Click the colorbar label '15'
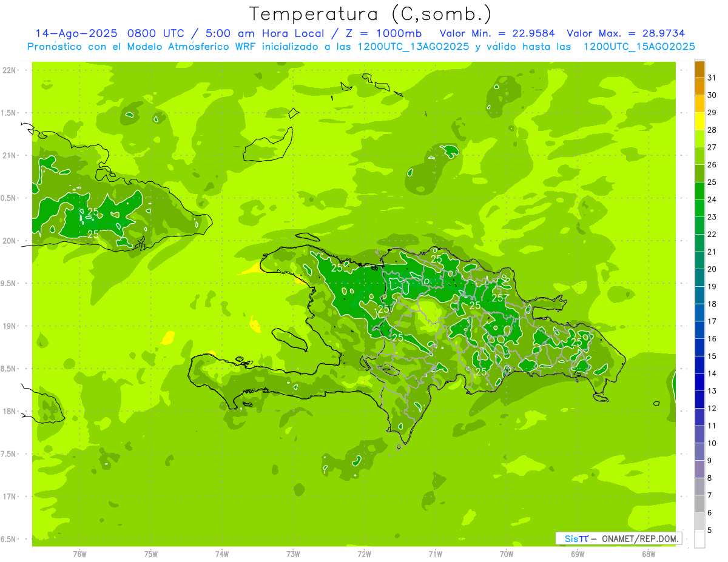Viewport: 728px width, 562px height. pyautogui.click(x=712, y=356)
